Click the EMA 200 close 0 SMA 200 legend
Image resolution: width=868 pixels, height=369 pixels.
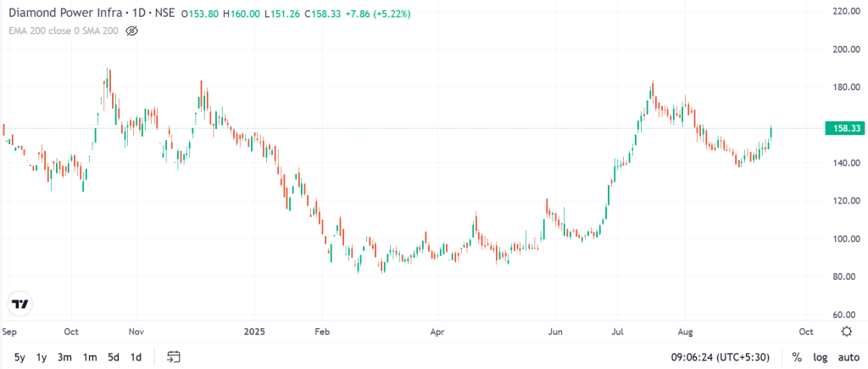[x=63, y=31]
